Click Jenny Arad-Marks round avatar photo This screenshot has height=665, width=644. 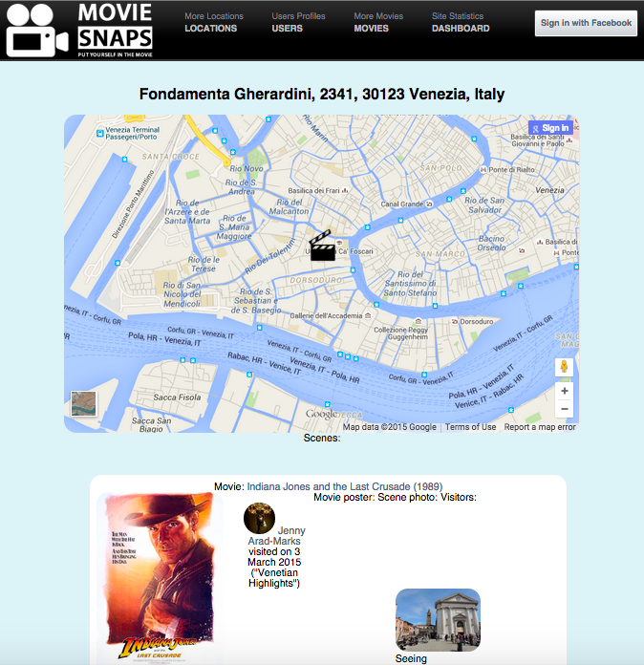(x=259, y=518)
